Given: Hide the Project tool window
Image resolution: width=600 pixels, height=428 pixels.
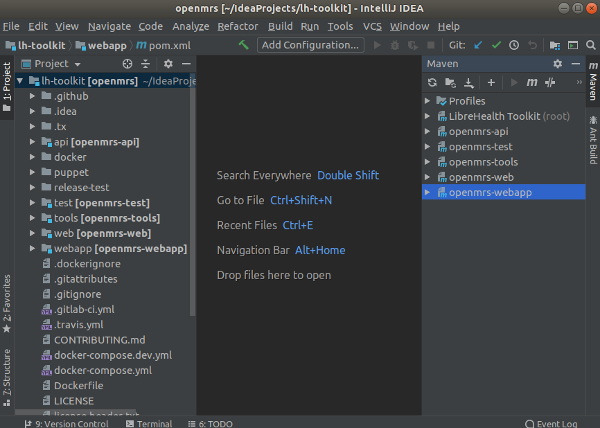Looking at the screenshot, I should [186, 64].
